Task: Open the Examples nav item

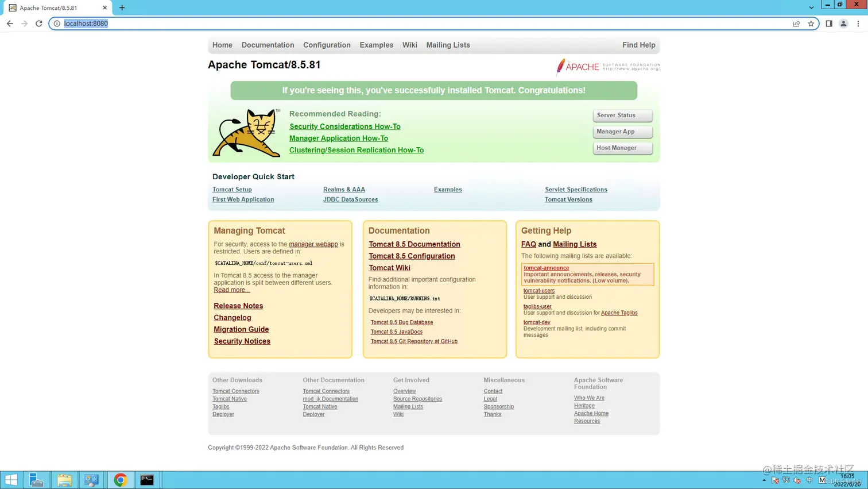Action: [376, 45]
